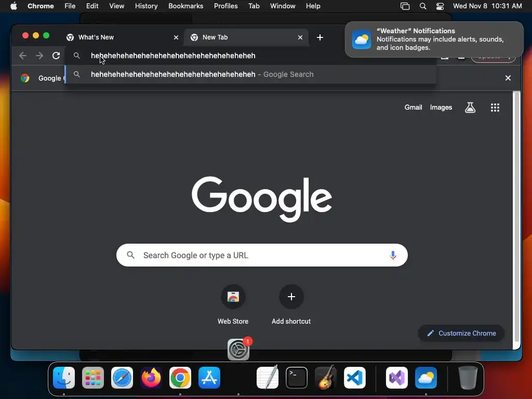Image resolution: width=532 pixels, height=399 pixels.
Task: Open Search Labs flask icon
Action: pos(470,108)
